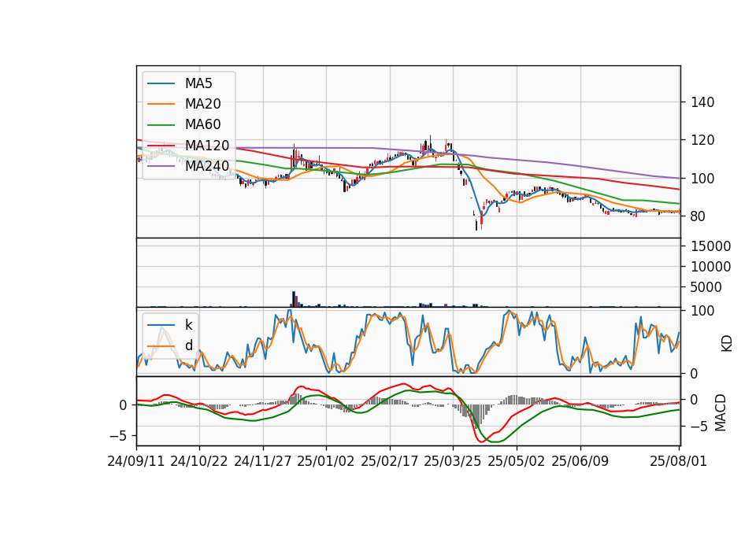Click the 80 price axis label
Screen dimensions: 756x543
click(699, 216)
